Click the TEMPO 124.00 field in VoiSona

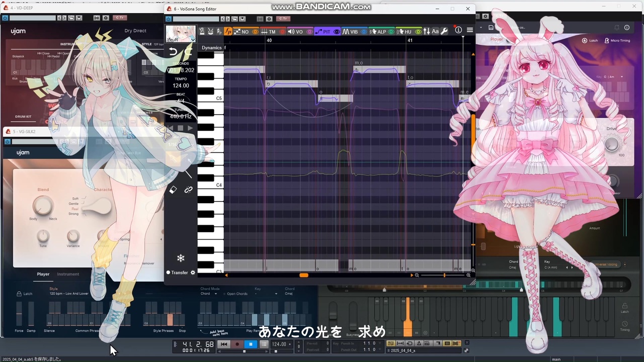(181, 85)
